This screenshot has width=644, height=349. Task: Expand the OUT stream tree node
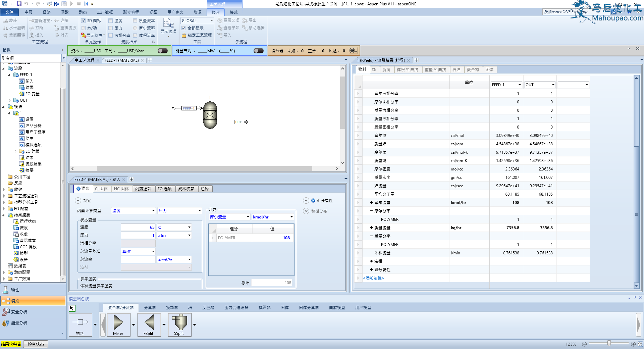tap(10, 100)
